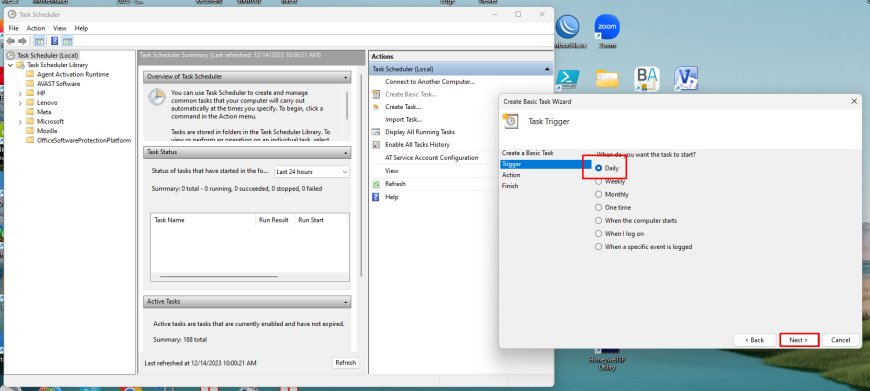Choose When the computer starts
870x391 pixels.
click(x=599, y=221)
